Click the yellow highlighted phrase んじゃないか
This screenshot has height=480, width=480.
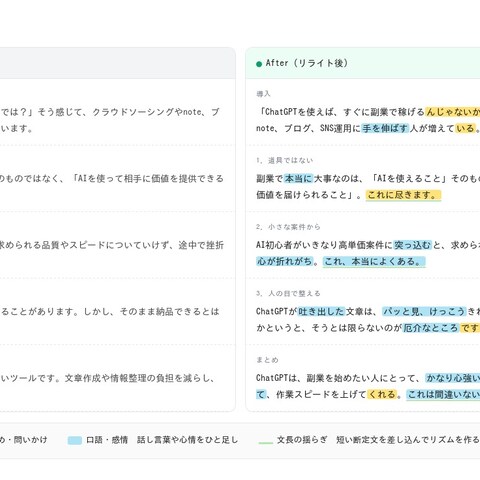pyautogui.click(x=452, y=112)
